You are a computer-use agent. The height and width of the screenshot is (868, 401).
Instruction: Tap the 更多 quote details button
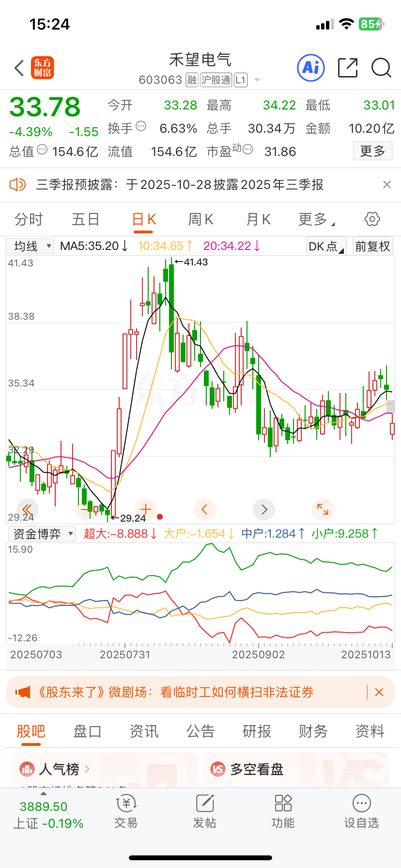pos(372,151)
